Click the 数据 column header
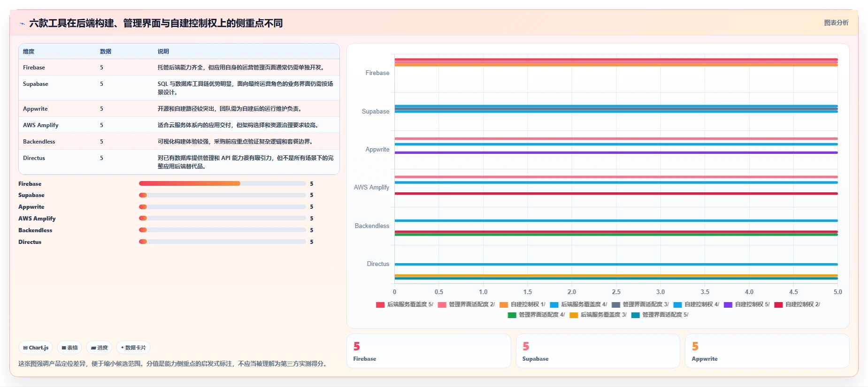This screenshot has height=387, width=868. [106, 52]
